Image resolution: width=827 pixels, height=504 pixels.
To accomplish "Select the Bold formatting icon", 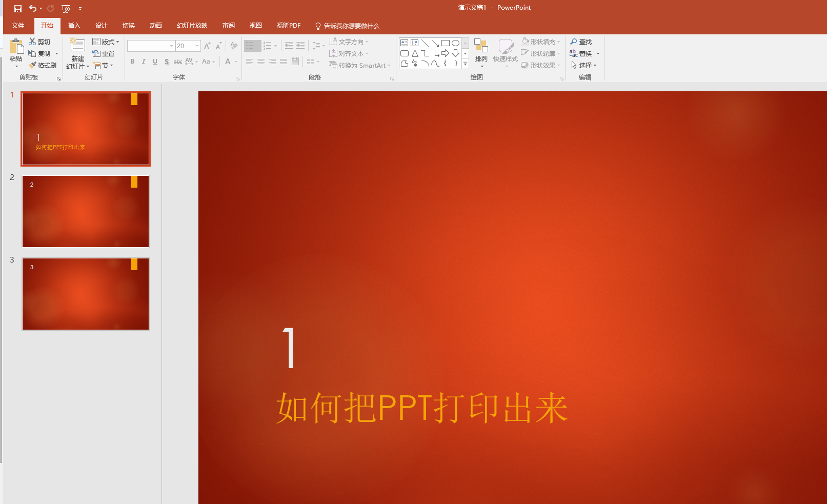I will click(132, 62).
